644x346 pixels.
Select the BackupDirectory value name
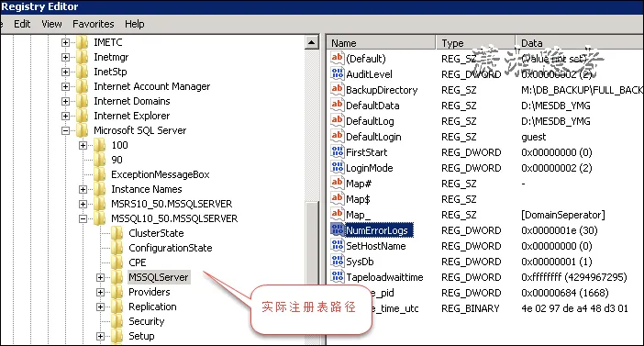(x=382, y=90)
